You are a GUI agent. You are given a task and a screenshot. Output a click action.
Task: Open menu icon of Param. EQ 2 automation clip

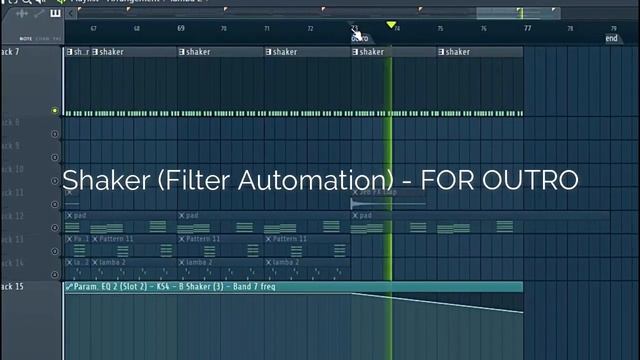(x=69, y=287)
